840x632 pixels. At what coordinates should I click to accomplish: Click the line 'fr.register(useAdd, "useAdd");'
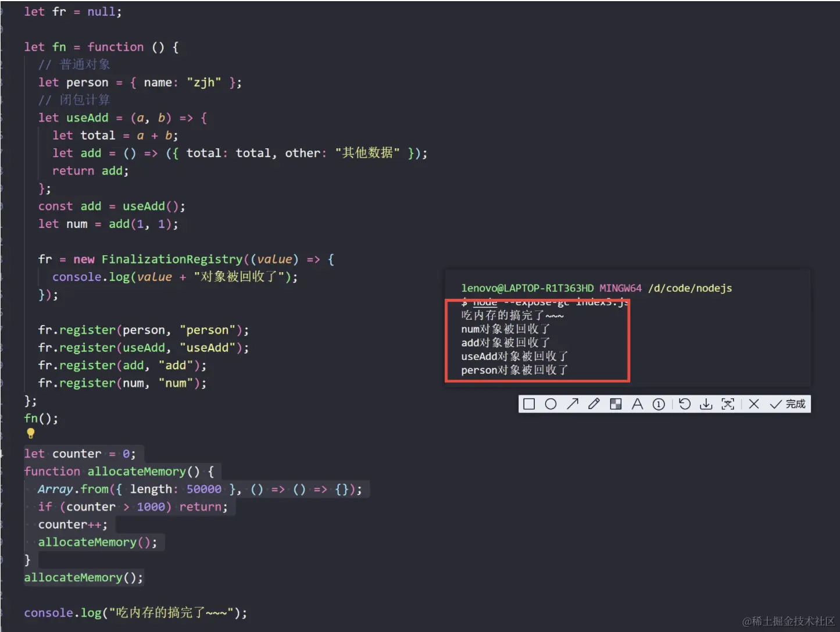click(144, 348)
